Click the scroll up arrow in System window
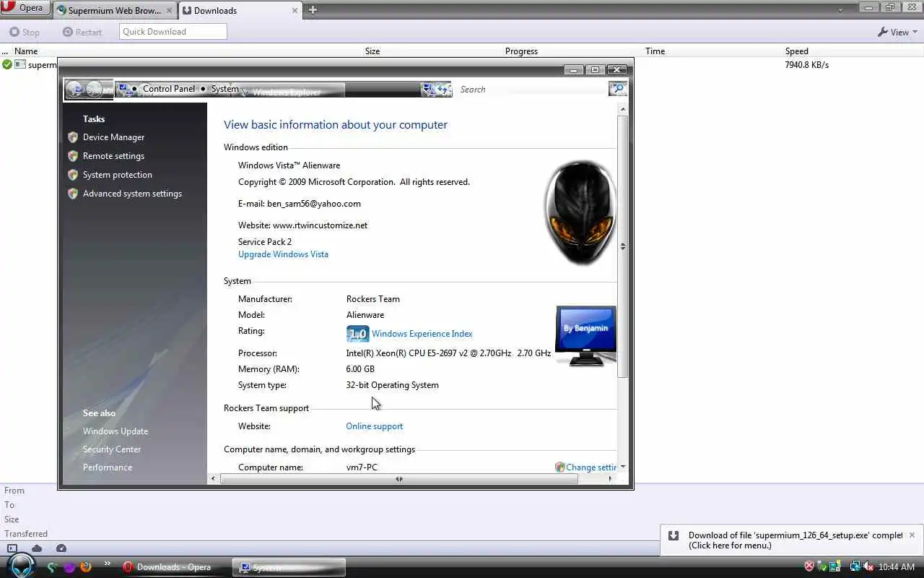This screenshot has height=578, width=924. pos(623,108)
